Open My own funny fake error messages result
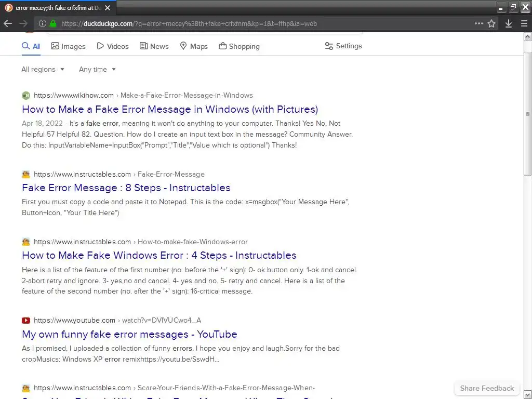This screenshot has width=532, height=399. [x=129, y=334]
